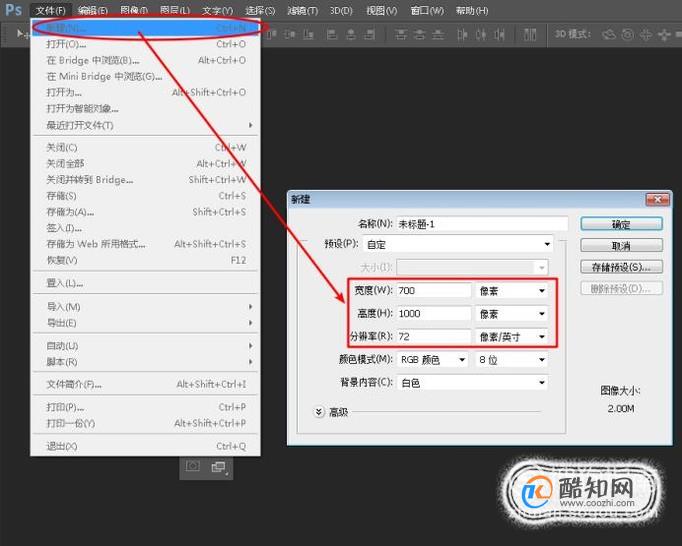
Task: Open the 窗口(W) menu
Action: [427, 10]
